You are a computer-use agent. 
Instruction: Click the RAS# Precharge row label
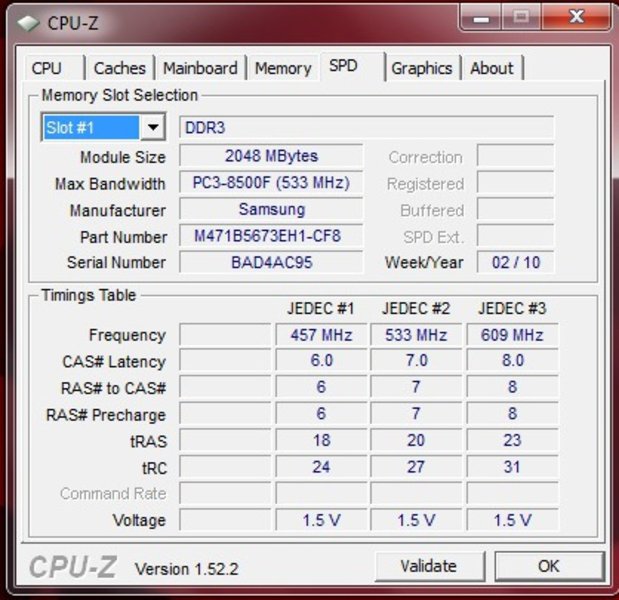tap(106, 415)
